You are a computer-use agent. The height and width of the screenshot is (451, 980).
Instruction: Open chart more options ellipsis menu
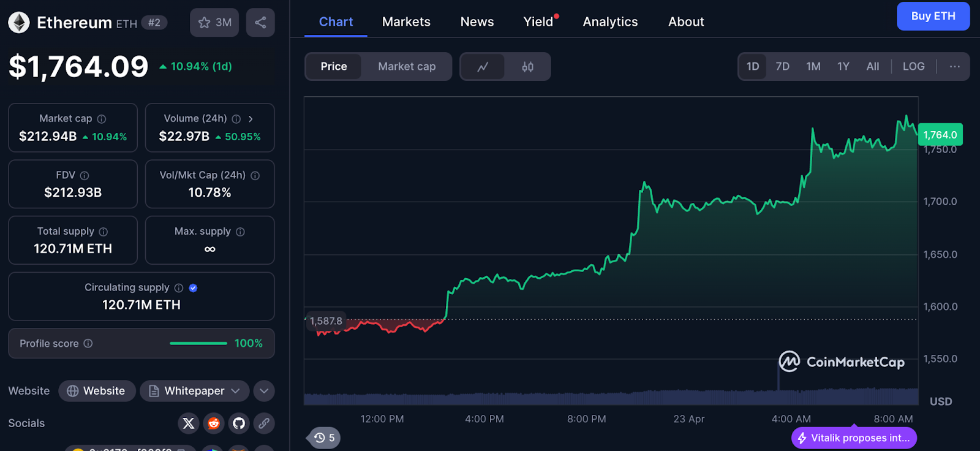[x=954, y=66]
